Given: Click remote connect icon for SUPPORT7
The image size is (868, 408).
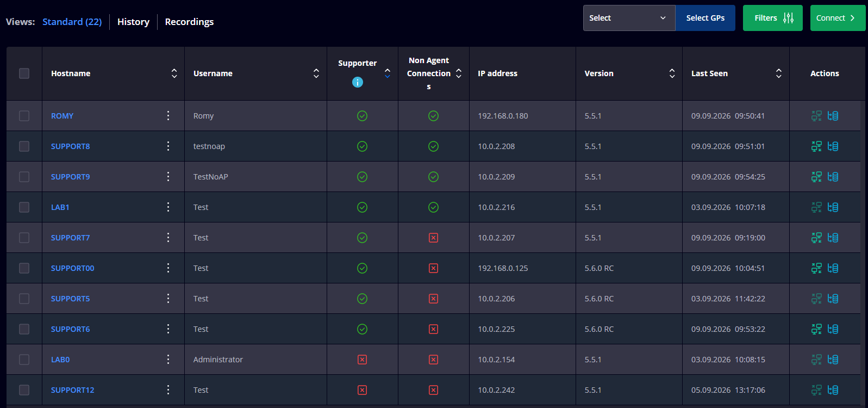Looking at the screenshot, I should pos(816,238).
